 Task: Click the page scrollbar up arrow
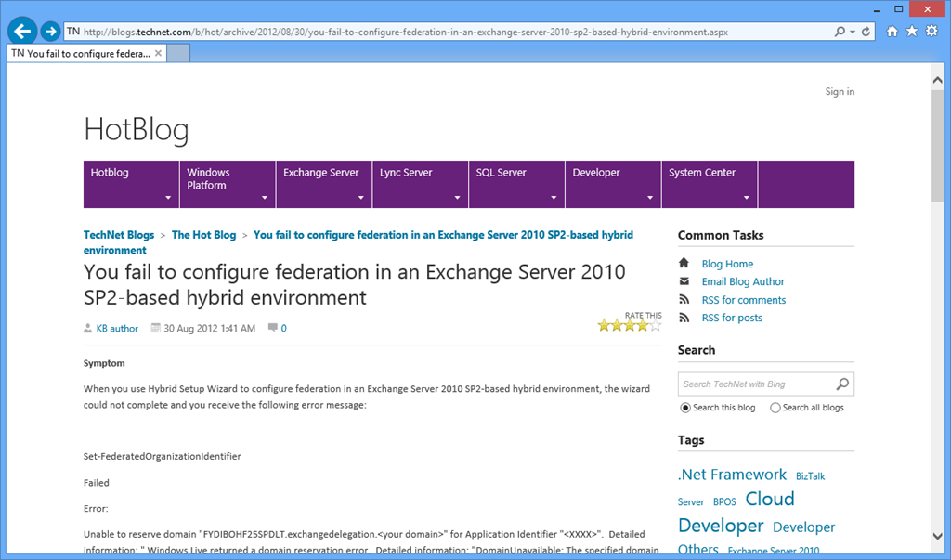coord(937,80)
